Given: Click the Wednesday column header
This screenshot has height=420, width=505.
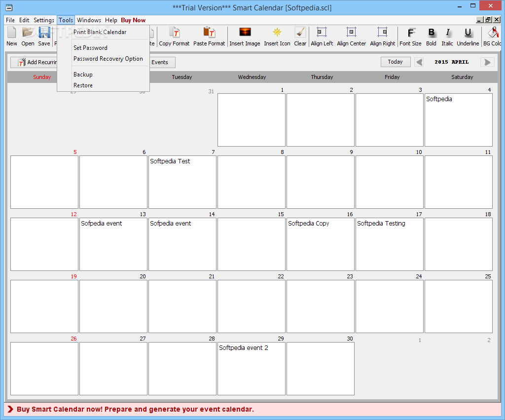Looking at the screenshot, I should (252, 77).
